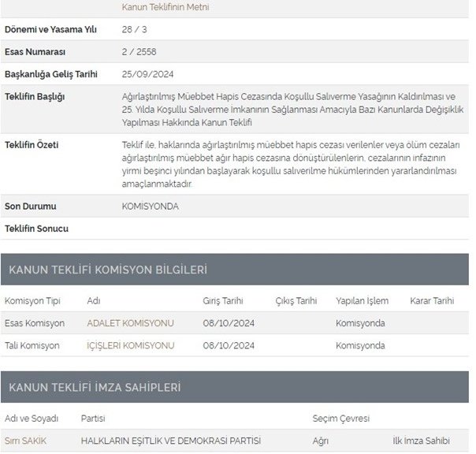Select the Teklifin Sonucu label
The height and width of the screenshot is (454, 476).
click(x=36, y=229)
